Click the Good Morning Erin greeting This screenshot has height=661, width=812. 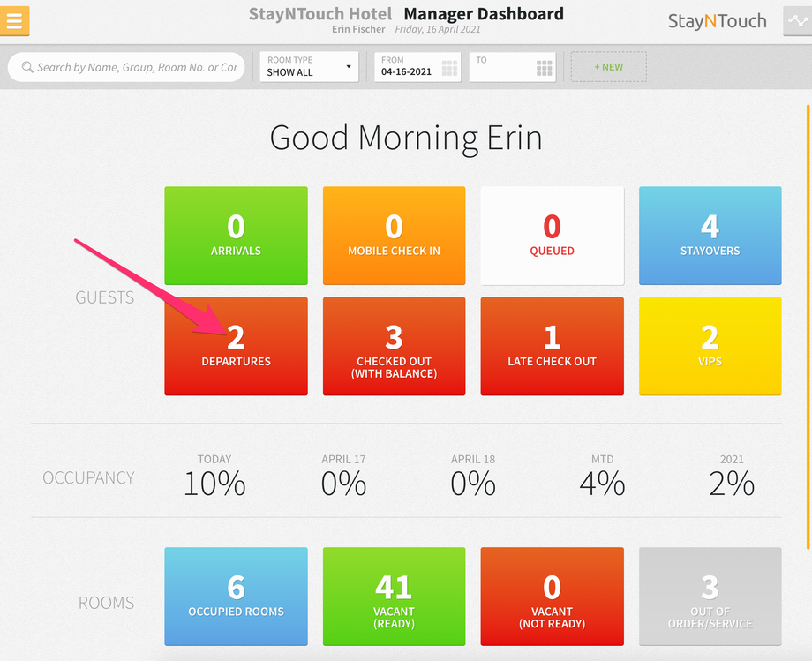[406, 139]
